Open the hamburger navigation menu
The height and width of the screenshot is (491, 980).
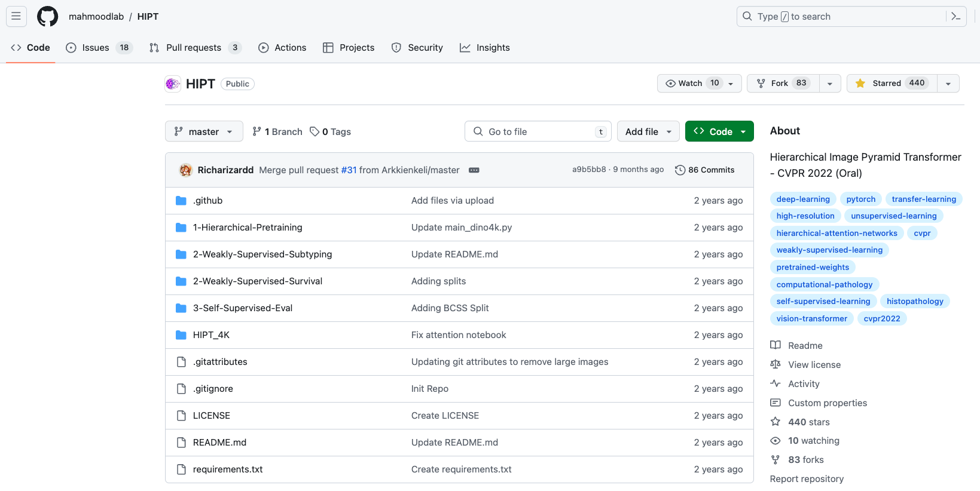pos(16,16)
